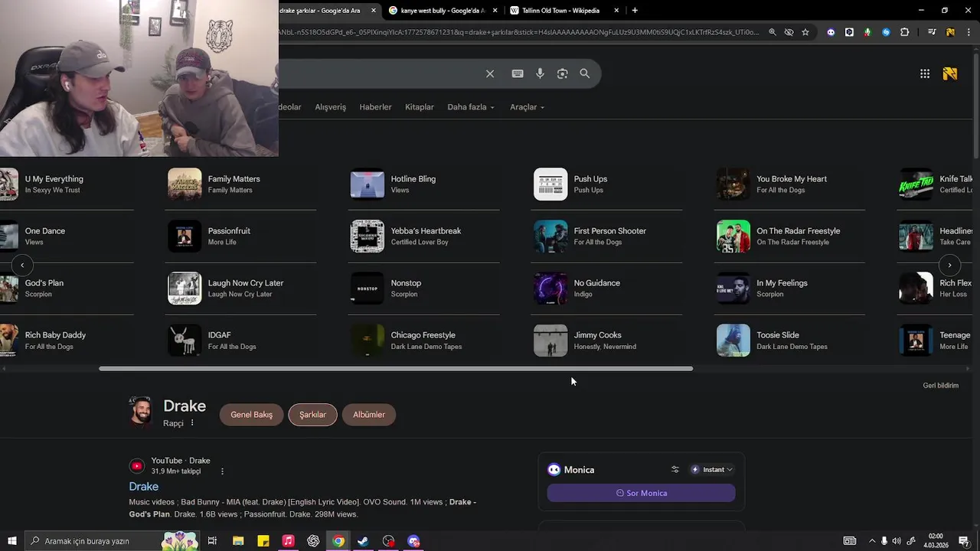
Task: Click the Geri bildirim feedback link
Action: pyautogui.click(x=941, y=386)
